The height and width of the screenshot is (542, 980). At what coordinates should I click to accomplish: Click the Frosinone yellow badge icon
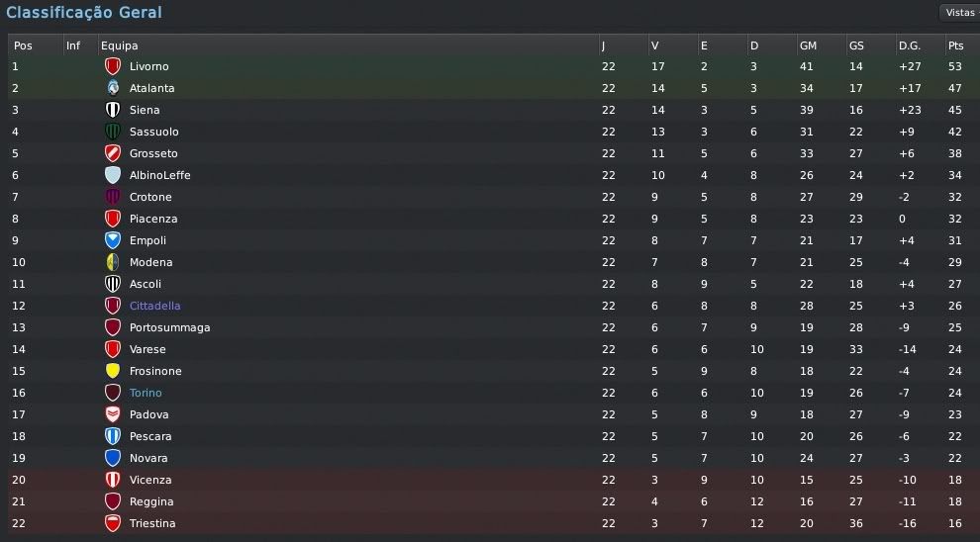(x=113, y=371)
